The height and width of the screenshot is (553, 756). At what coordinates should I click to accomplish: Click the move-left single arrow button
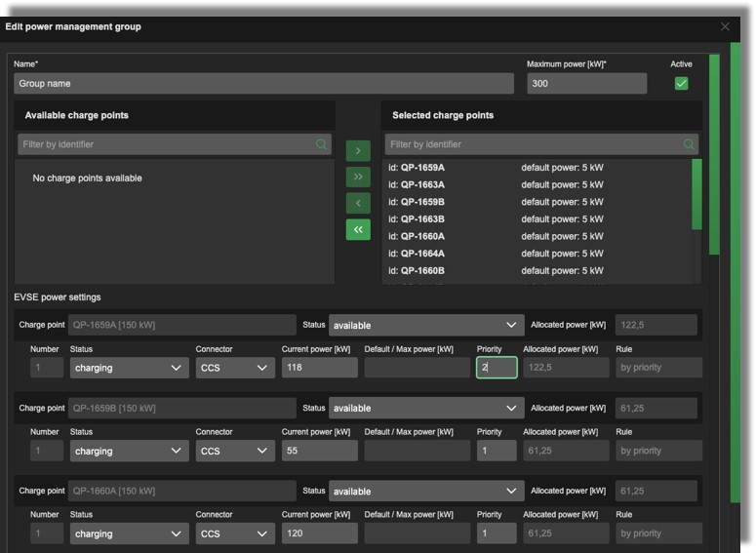[358, 203]
